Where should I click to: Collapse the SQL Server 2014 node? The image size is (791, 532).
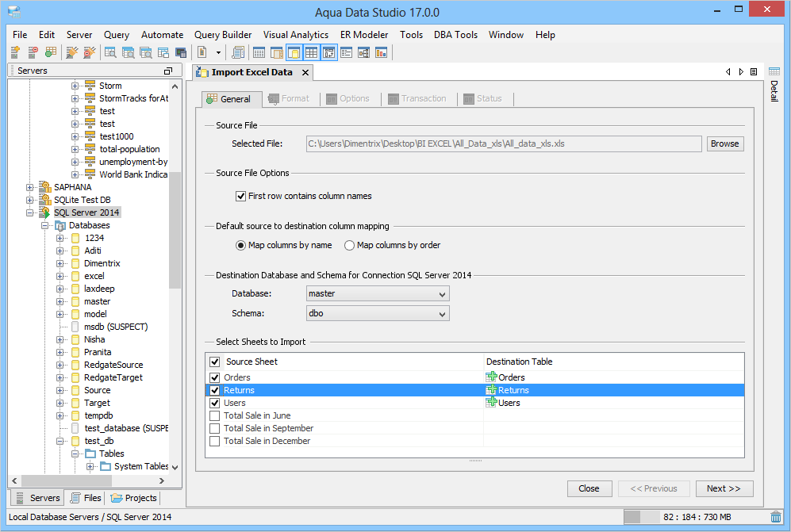click(x=30, y=212)
